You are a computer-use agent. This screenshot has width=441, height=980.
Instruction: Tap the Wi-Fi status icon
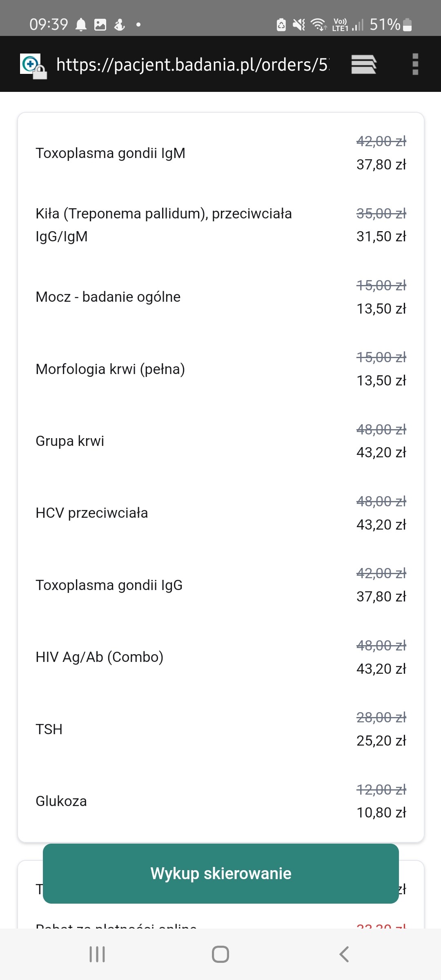(318, 25)
